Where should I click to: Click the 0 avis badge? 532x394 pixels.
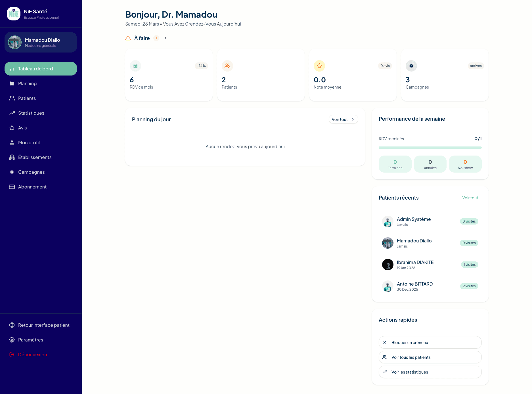tap(385, 66)
